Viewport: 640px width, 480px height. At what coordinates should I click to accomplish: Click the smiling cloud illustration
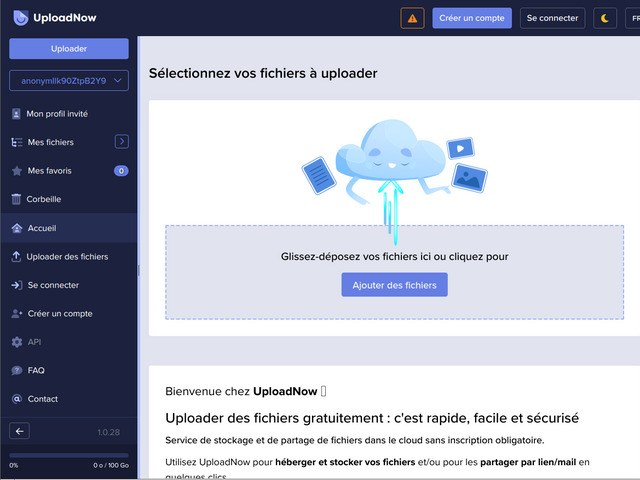click(391, 152)
